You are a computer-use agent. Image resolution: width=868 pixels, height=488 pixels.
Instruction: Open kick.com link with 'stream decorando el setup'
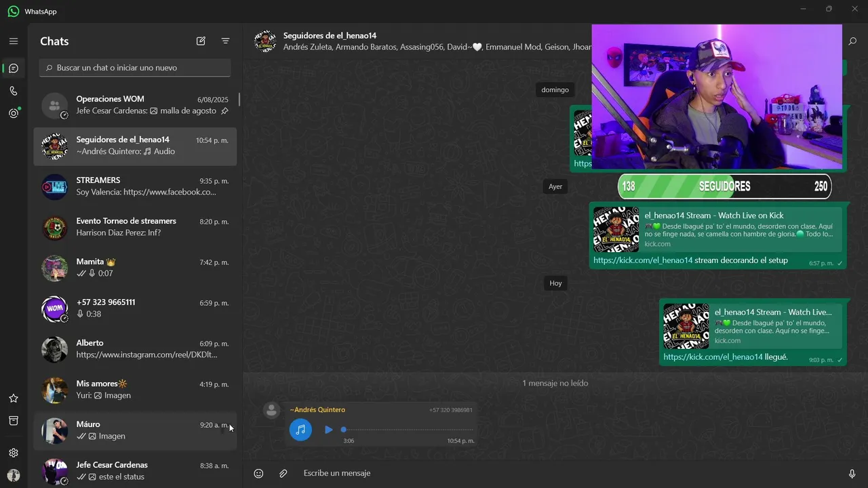pyautogui.click(x=643, y=260)
